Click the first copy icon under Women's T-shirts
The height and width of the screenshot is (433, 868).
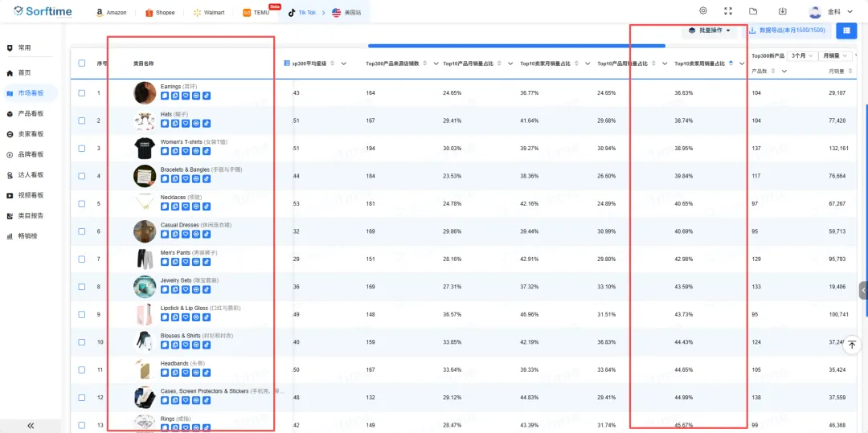(165, 151)
